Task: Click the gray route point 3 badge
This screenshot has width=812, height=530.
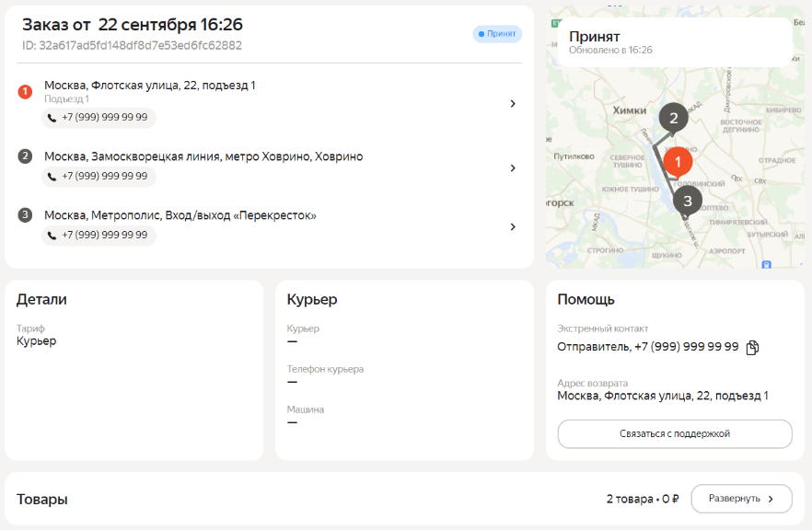Action: [25, 215]
